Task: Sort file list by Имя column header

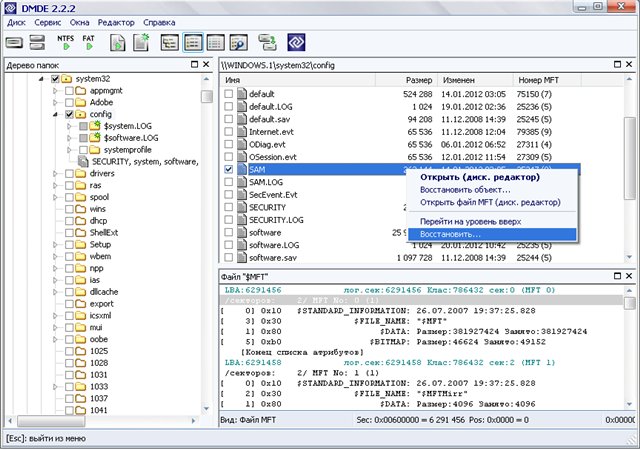Action: [x=297, y=80]
